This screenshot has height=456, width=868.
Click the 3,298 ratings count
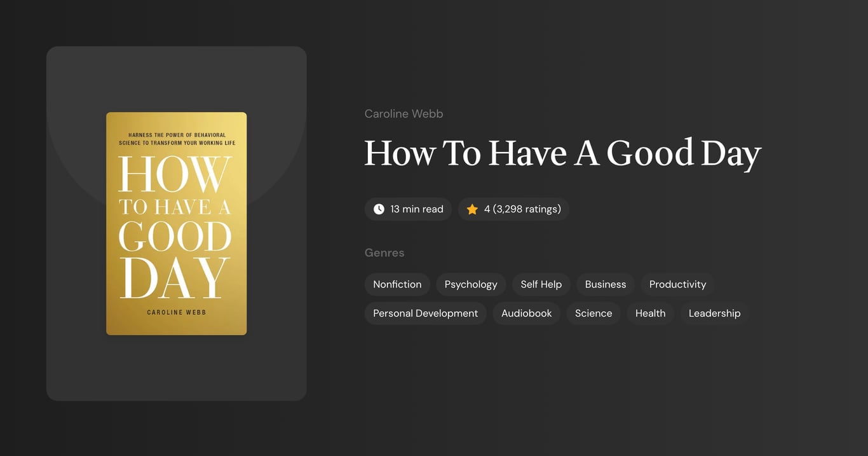click(x=527, y=209)
